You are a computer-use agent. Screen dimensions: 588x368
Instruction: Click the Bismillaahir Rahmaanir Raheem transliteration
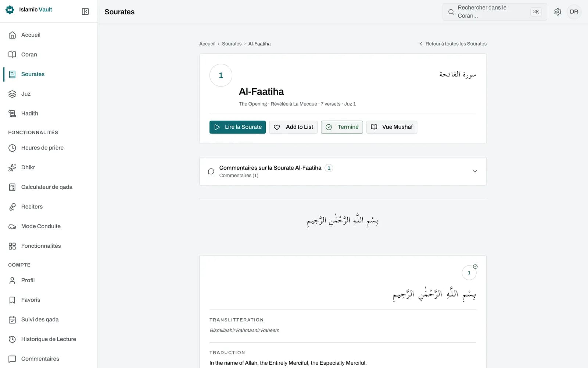pos(244,330)
